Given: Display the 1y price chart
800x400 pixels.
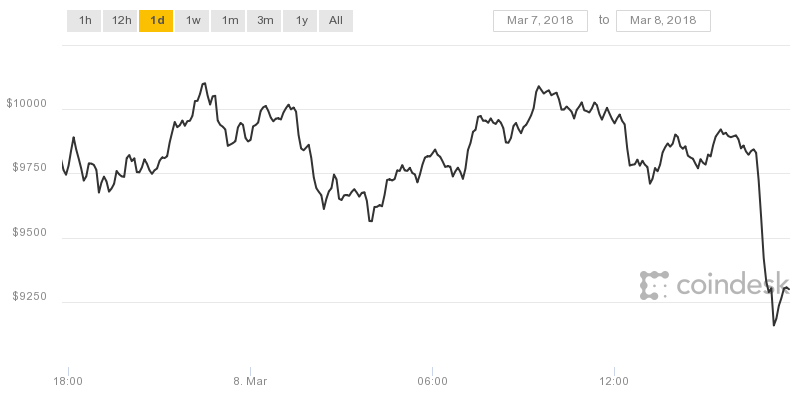Looking at the screenshot, I should coord(300,20).
